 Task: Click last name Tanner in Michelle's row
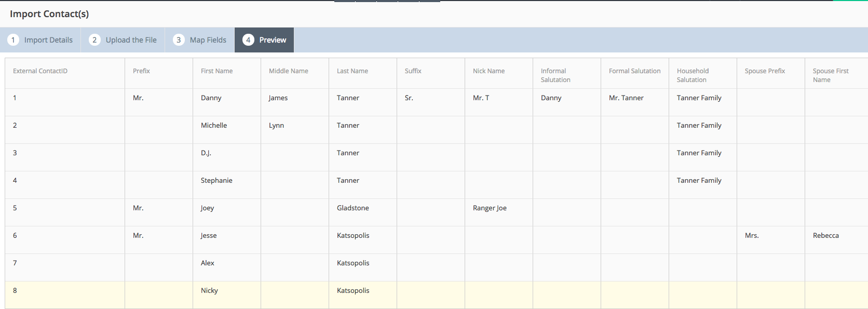click(348, 126)
